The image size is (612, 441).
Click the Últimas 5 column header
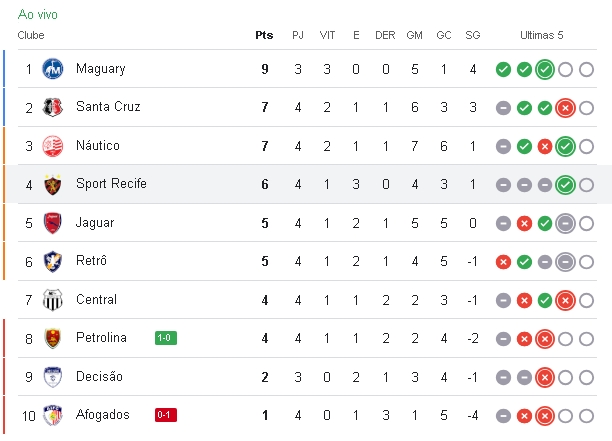[542, 35]
